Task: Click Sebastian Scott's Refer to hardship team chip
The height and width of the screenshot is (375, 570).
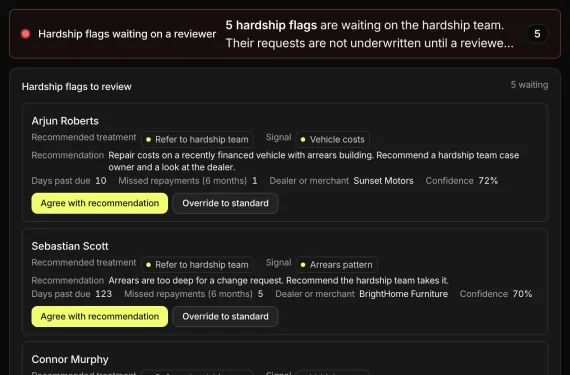Action: 197,265
